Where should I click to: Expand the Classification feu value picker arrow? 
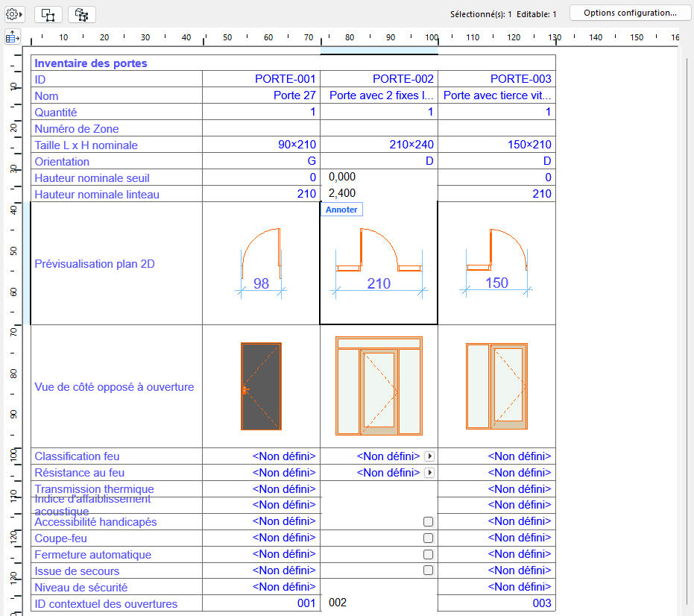[x=431, y=456]
